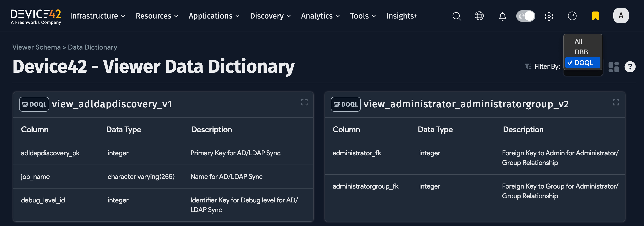Select the DBB filter option
This screenshot has height=226, width=644.
(582, 52)
